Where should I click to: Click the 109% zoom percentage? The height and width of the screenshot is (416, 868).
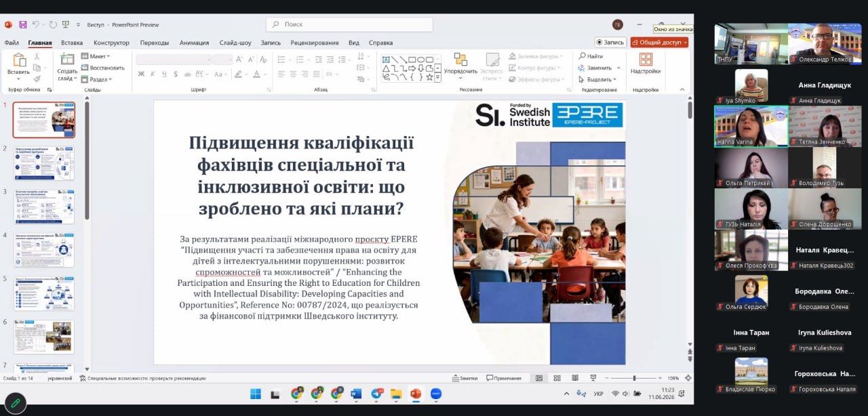coord(673,378)
